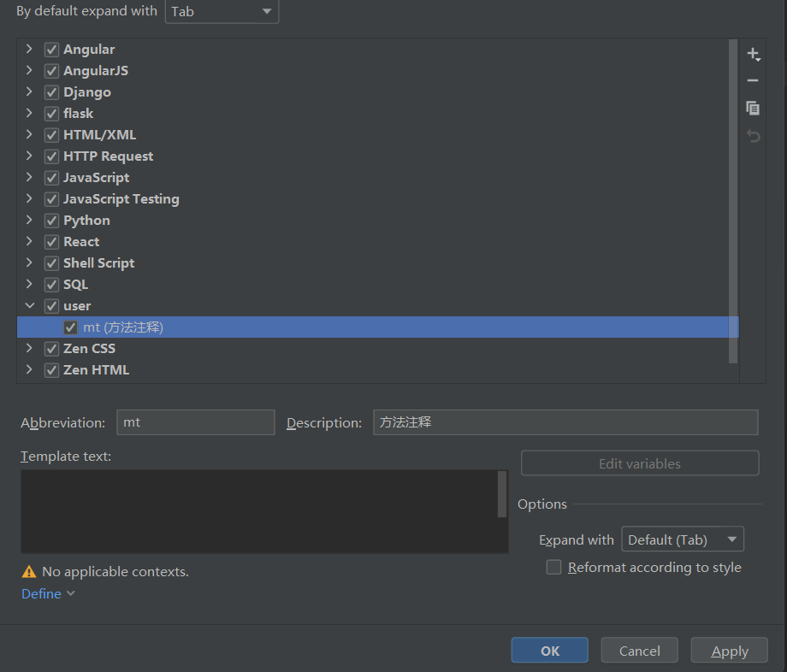Toggle the Zen HTML group checkbox

[51, 370]
